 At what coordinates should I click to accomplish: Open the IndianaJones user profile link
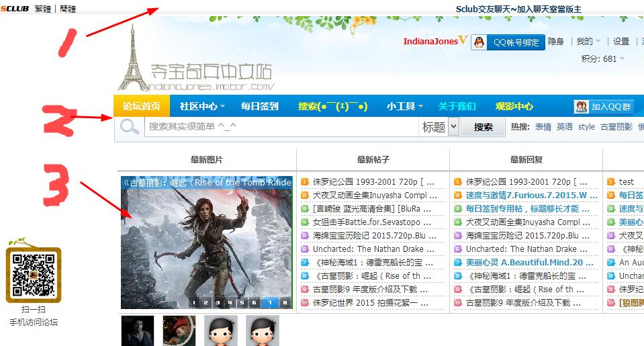(x=430, y=41)
